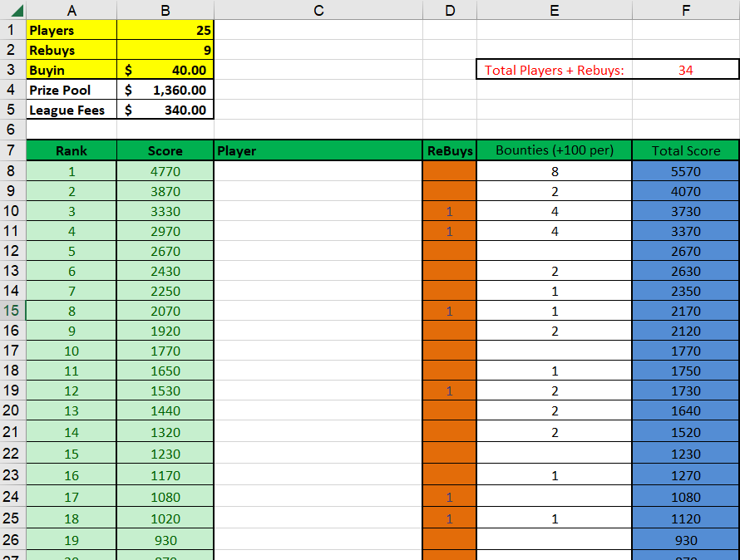This screenshot has height=560, width=740.
Task: Click the Rebuys label cell
Action: 72,50
